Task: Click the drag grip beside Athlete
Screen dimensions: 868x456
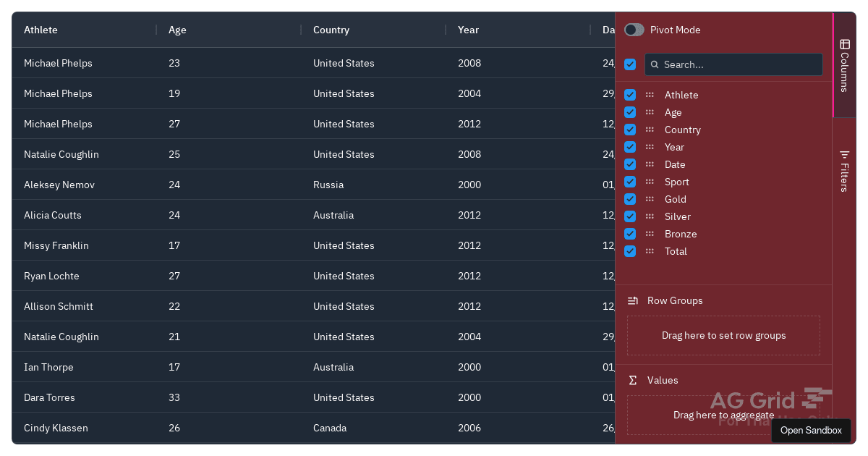Action: [x=650, y=95]
